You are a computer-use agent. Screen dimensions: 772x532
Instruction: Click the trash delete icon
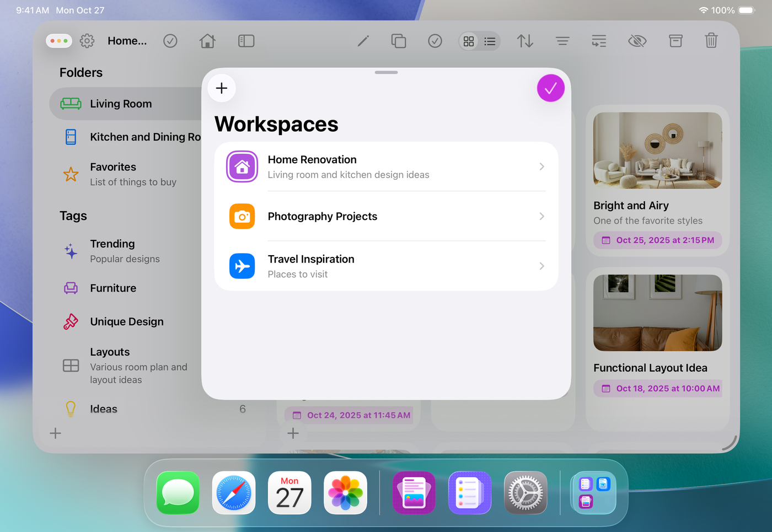[x=711, y=41]
